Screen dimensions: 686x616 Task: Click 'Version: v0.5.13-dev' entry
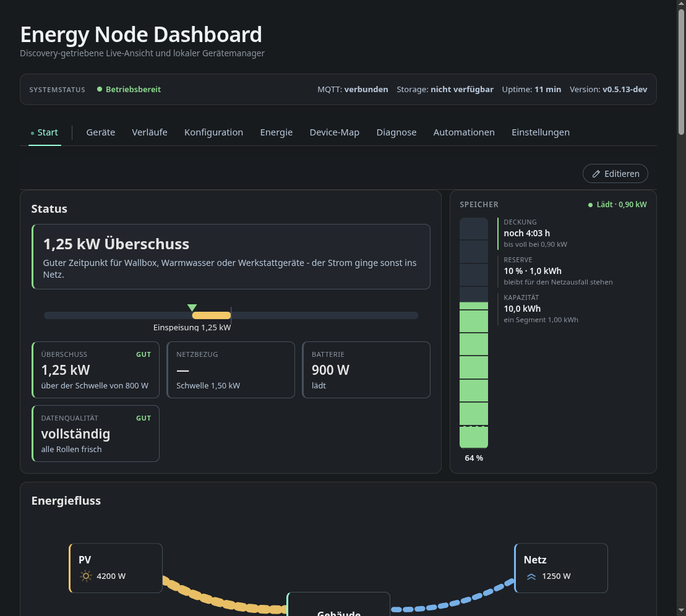608,89
